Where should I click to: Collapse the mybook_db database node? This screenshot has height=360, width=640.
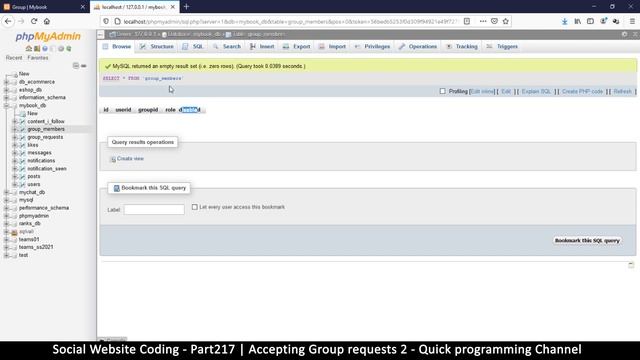(7, 106)
